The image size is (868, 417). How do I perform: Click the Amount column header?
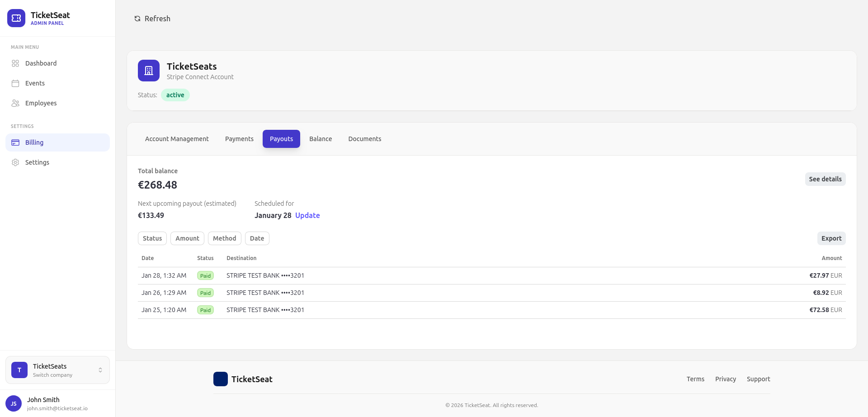pos(832,258)
